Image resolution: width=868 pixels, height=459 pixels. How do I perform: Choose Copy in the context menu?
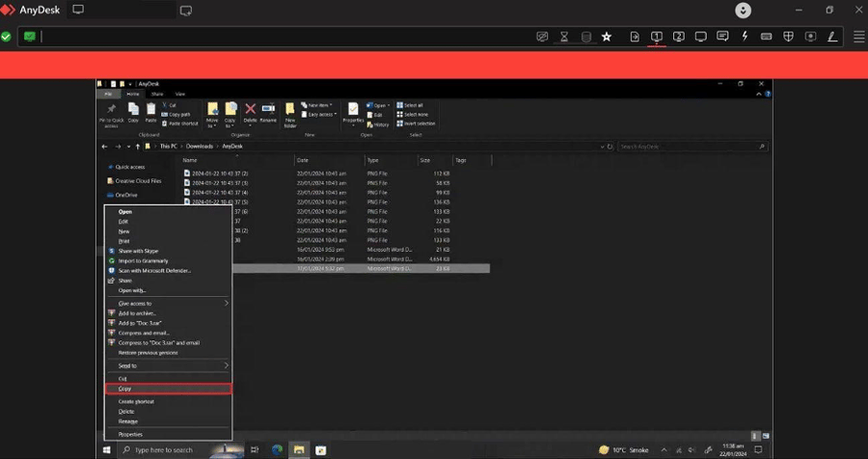coord(168,389)
